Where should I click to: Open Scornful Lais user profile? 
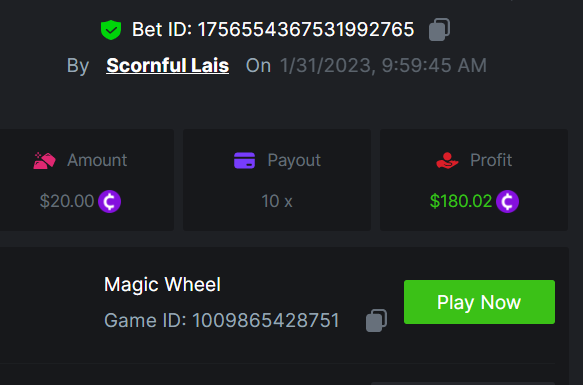click(x=167, y=65)
